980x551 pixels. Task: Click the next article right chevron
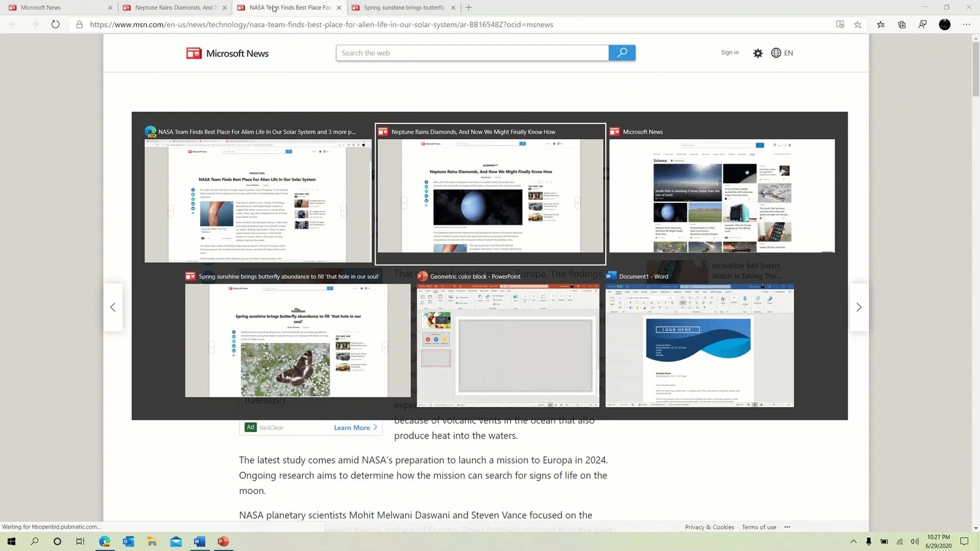point(859,307)
